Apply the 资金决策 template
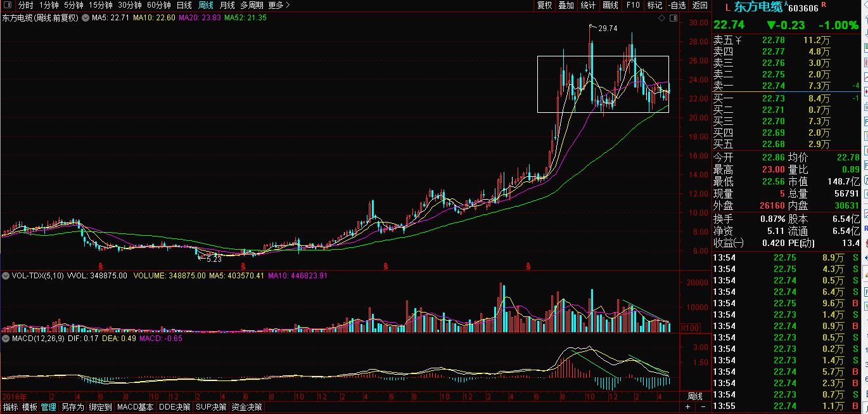The height and width of the screenshot is (414, 868). [x=246, y=407]
